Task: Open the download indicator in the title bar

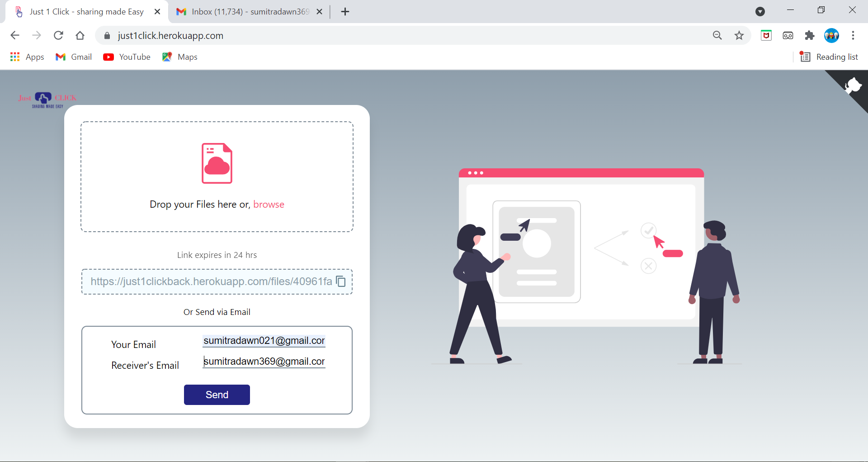Action: point(760,11)
